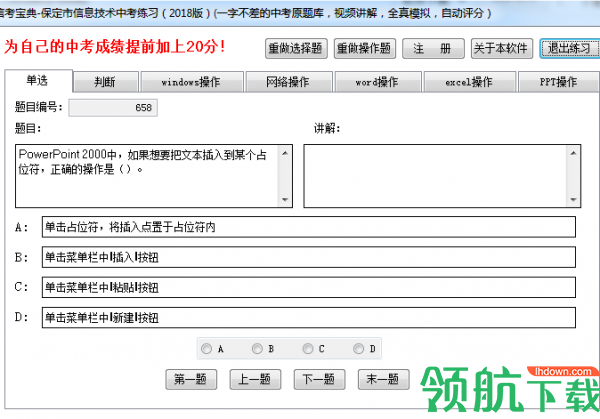Go to first question 第一题

(x=191, y=379)
